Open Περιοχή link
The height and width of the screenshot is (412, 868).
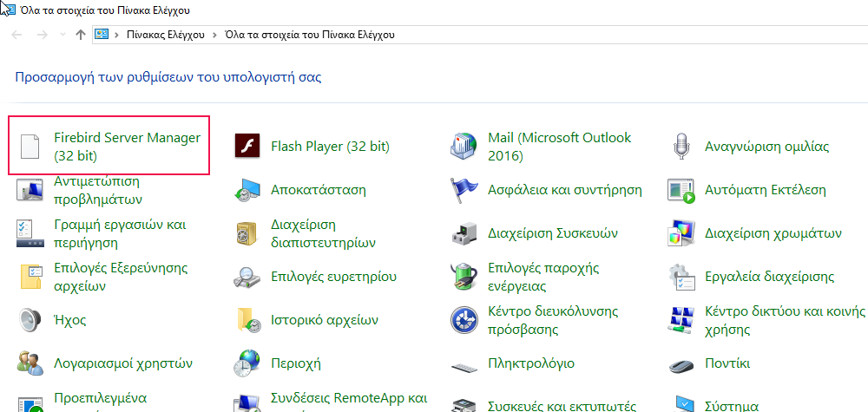click(x=296, y=363)
